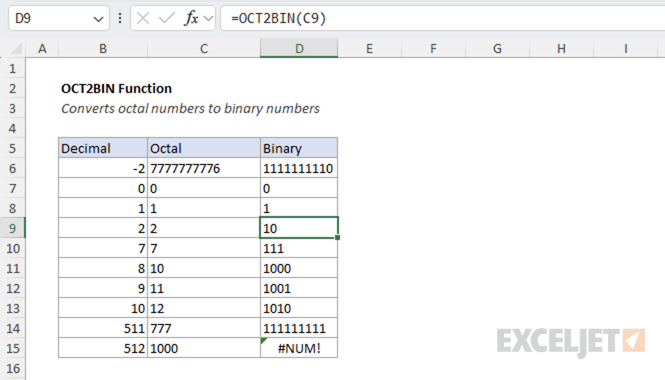Select column G header
Screen dimensions: 665x380
click(x=497, y=49)
